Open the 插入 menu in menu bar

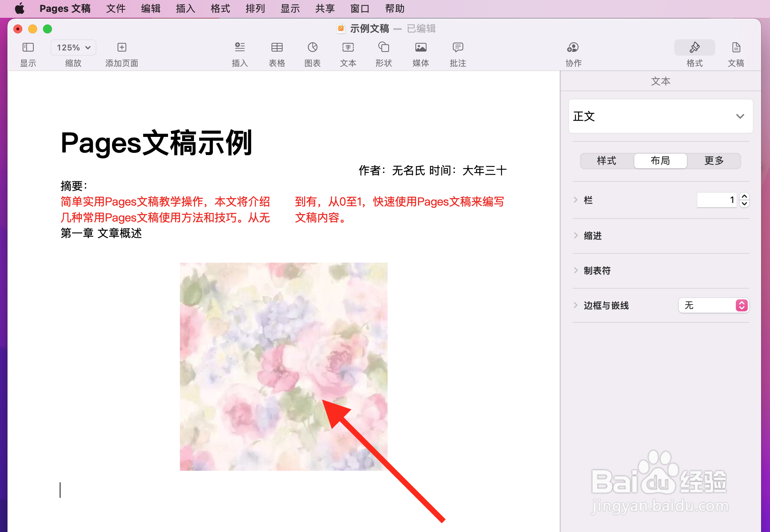coord(185,8)
